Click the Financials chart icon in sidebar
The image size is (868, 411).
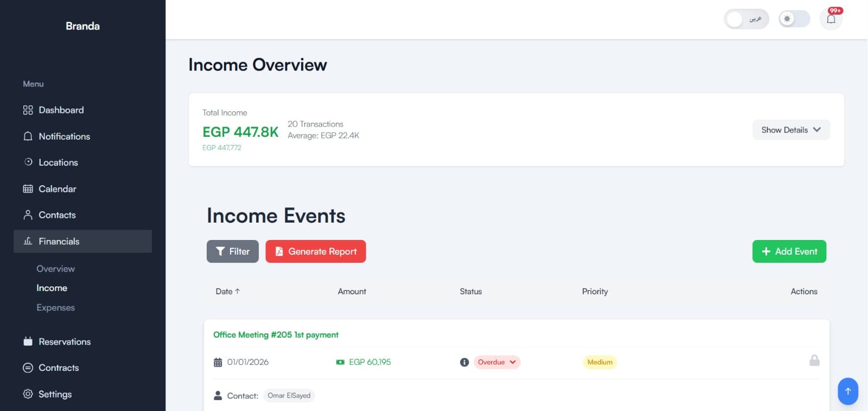[x=28, y=241]
